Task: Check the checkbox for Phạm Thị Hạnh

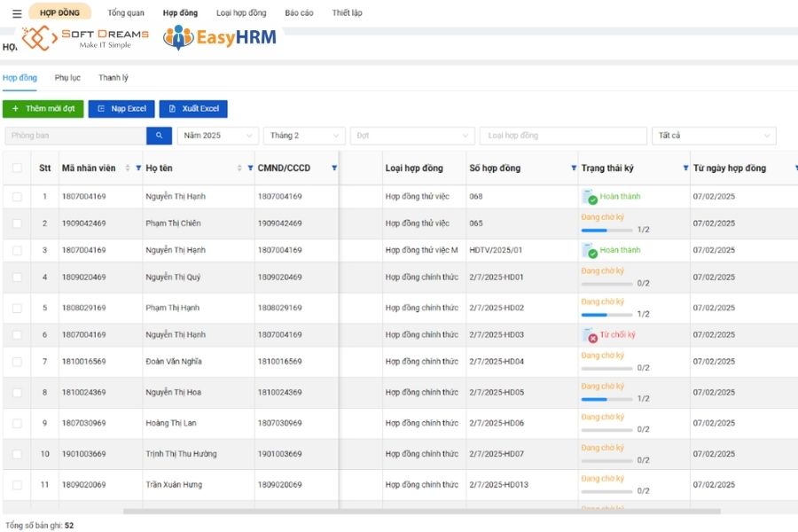Action: click(17, 308)
